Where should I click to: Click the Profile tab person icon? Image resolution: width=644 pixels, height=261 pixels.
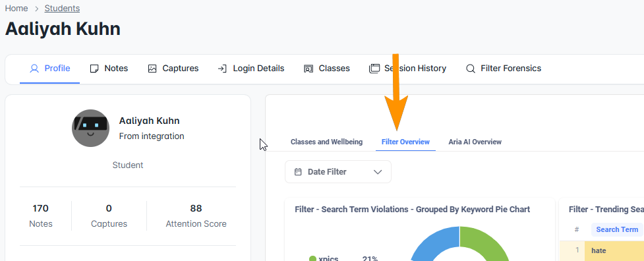coord(34,69)
